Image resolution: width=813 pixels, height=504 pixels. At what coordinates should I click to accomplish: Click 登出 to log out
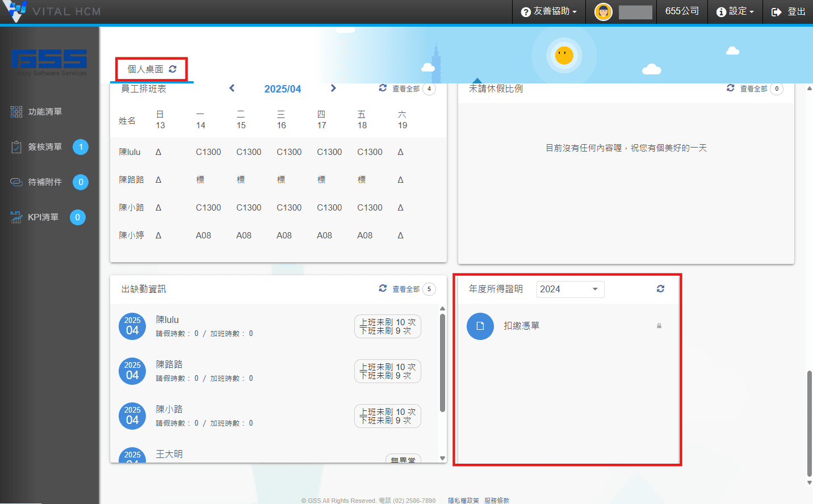pos(788,11)
